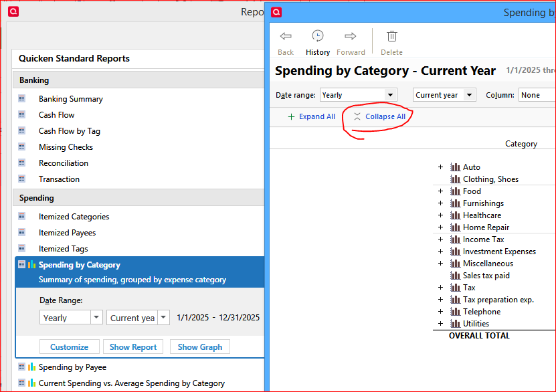556x392 pixels.
Task: Click the Category column header
Action: pyautogui.click(x=521, y=144)
